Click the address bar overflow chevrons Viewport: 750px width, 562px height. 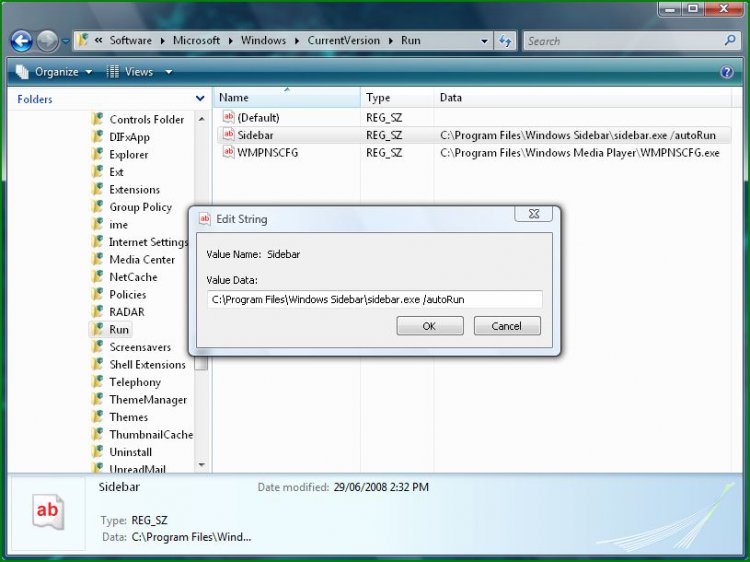point(98,41)
